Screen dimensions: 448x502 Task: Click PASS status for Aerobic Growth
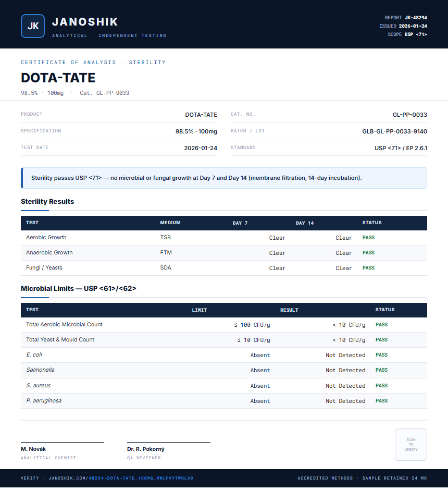point(368,238)
